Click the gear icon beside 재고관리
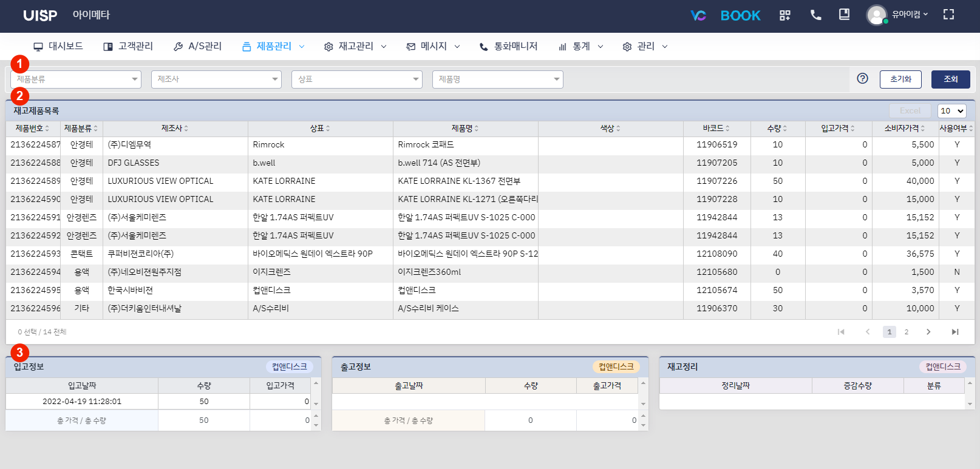Screen dimensions: 980x469 pyautogui.click(x=328, y=47)
